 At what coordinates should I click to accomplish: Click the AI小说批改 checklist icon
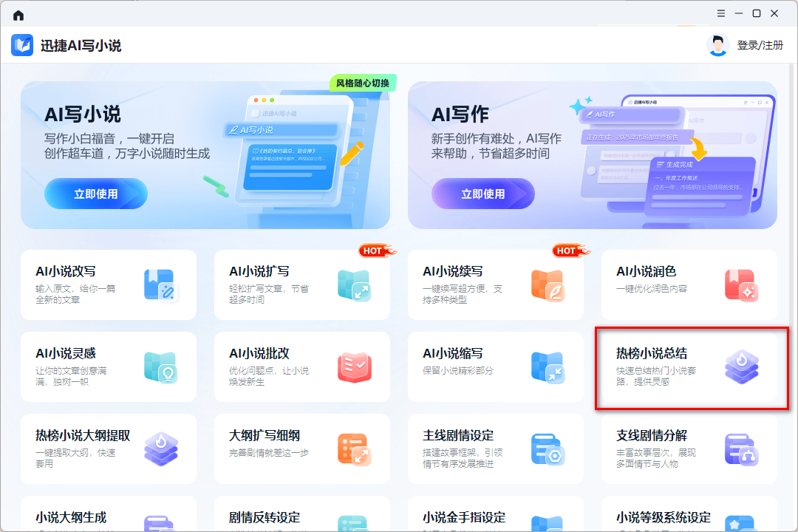click(354, 367)
